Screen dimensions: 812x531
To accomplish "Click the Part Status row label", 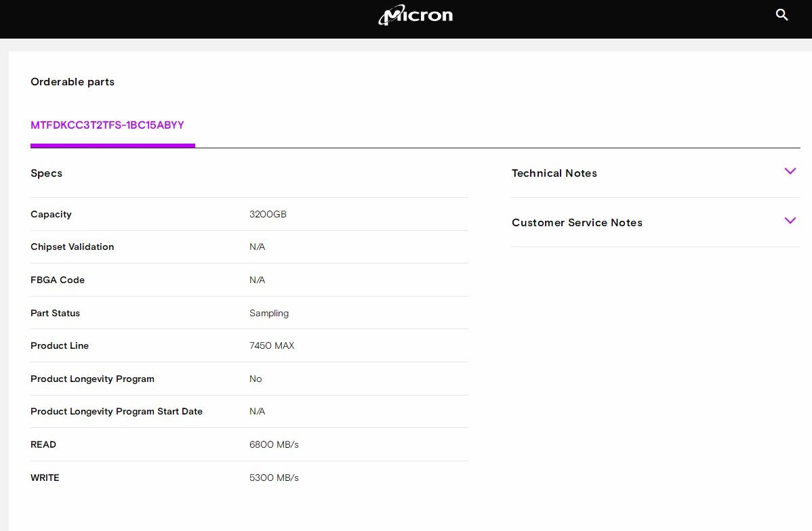I will click(x=55, y=313).
